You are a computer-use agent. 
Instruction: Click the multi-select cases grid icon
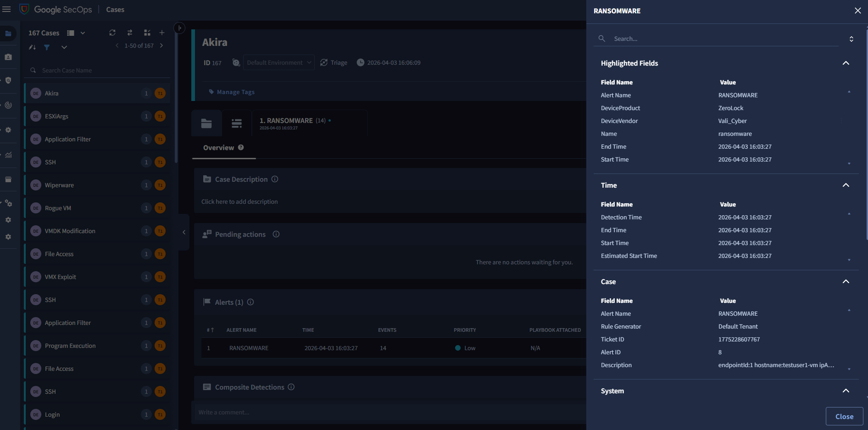tap(147, 33)
